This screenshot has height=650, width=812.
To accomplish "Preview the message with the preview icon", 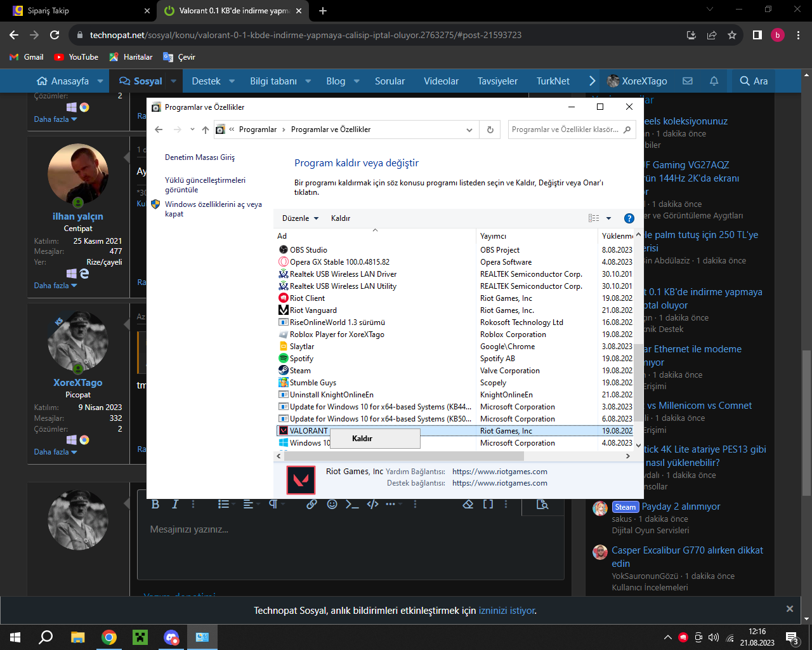I will [x=542, y=504].
